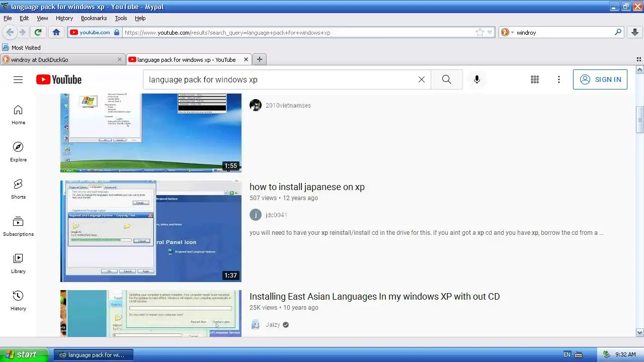Reload the page with the refresh button
This screenshot has width=644, height=362.
(38, 32)
